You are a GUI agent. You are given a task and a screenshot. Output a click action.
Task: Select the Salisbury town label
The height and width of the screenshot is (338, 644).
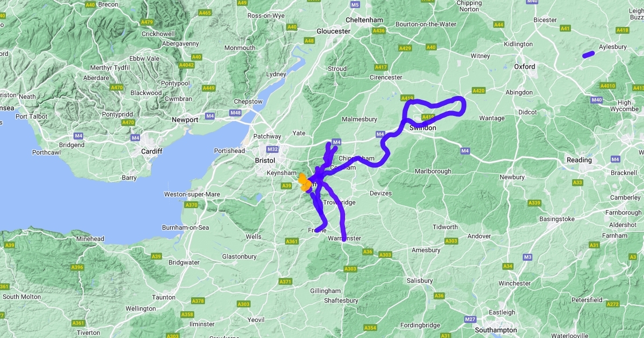coord(420,281)
